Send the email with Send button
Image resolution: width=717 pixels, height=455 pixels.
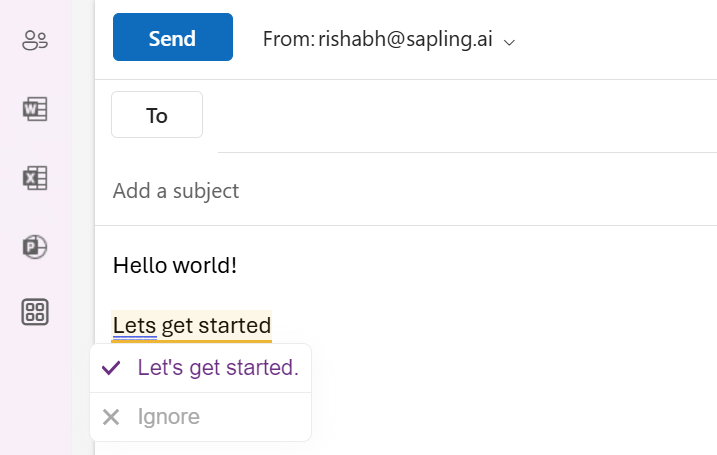click(x=172, y=38)
